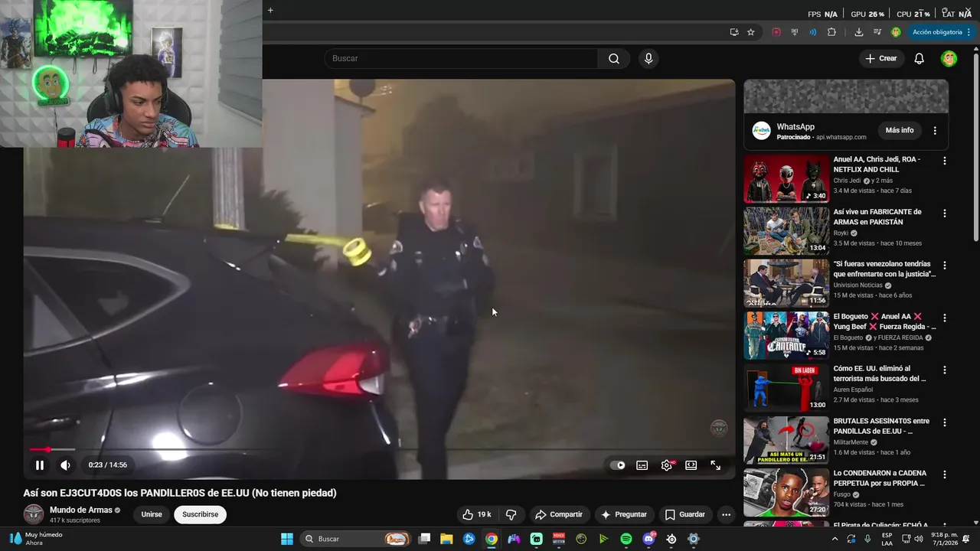Share the video via Compartir

tap(559, 514)
